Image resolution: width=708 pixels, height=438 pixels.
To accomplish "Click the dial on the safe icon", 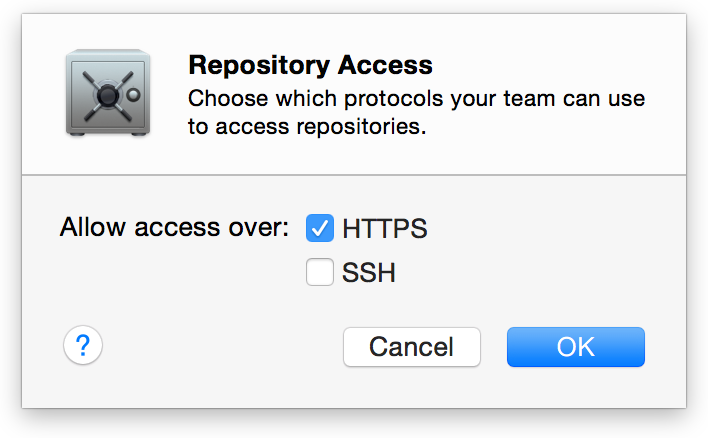I will [105, 97].
